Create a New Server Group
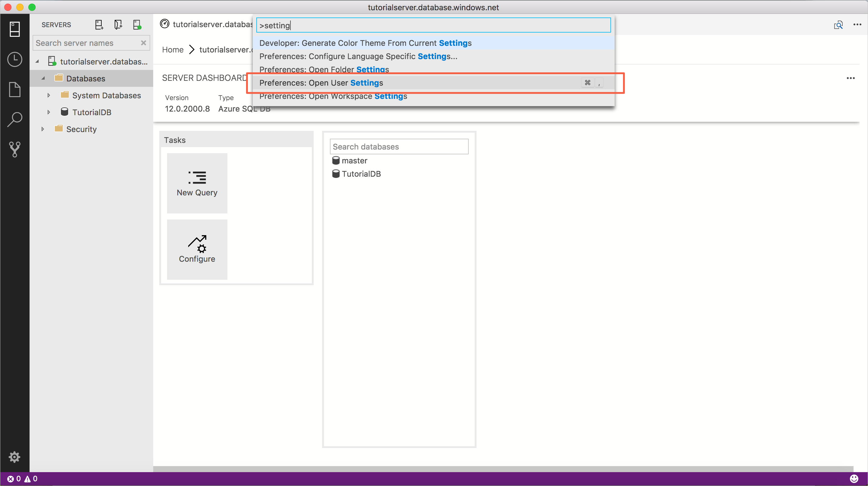The image size is (868, 486). [x=118, y=24]
